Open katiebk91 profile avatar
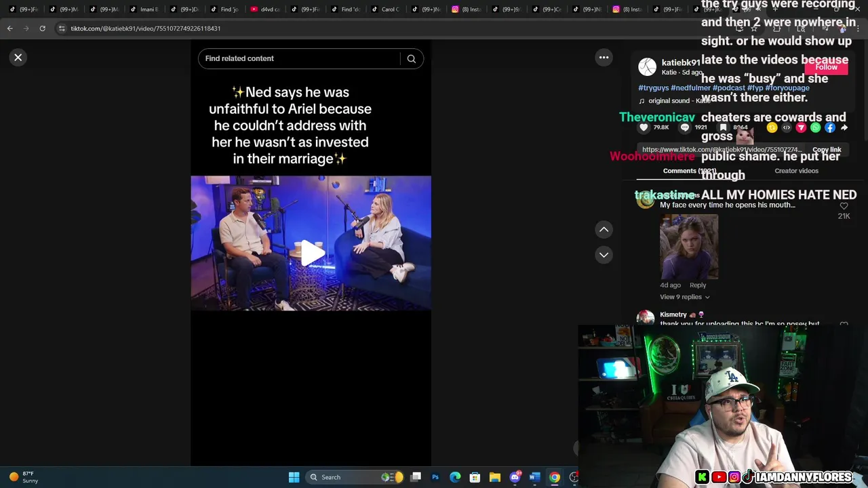Viewport: 868px width, 488px height. pyautogui.click(x=648, y=66)
